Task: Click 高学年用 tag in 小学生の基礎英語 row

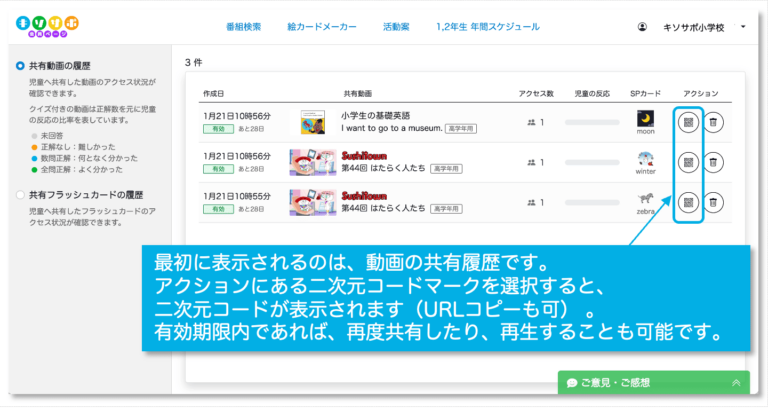Action: [x=461, y=129]
